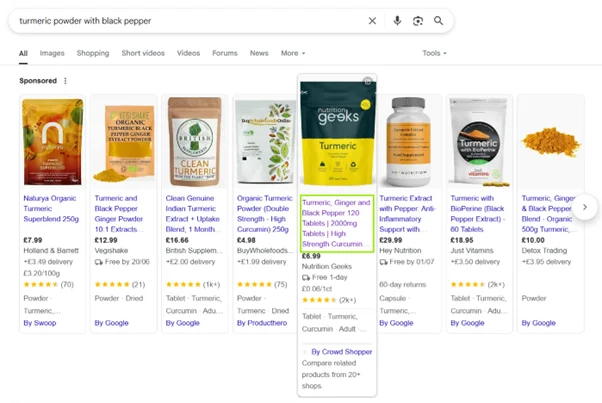The height and width of the screenshot is (403, 602).
Task: Show next products with the carousel arrow
Action: pyautogui.click(x=585, y=207)
